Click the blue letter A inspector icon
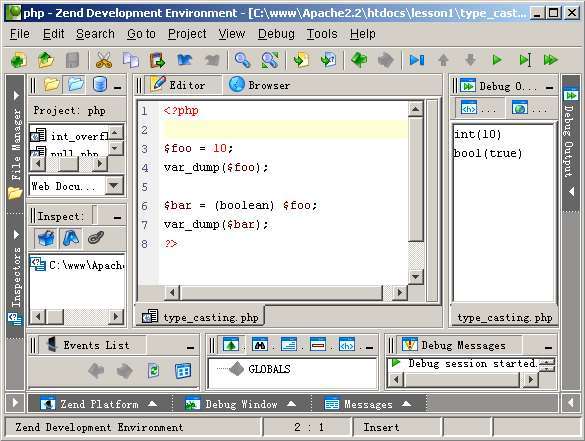585x441 pixels. (x=71, y=238)
